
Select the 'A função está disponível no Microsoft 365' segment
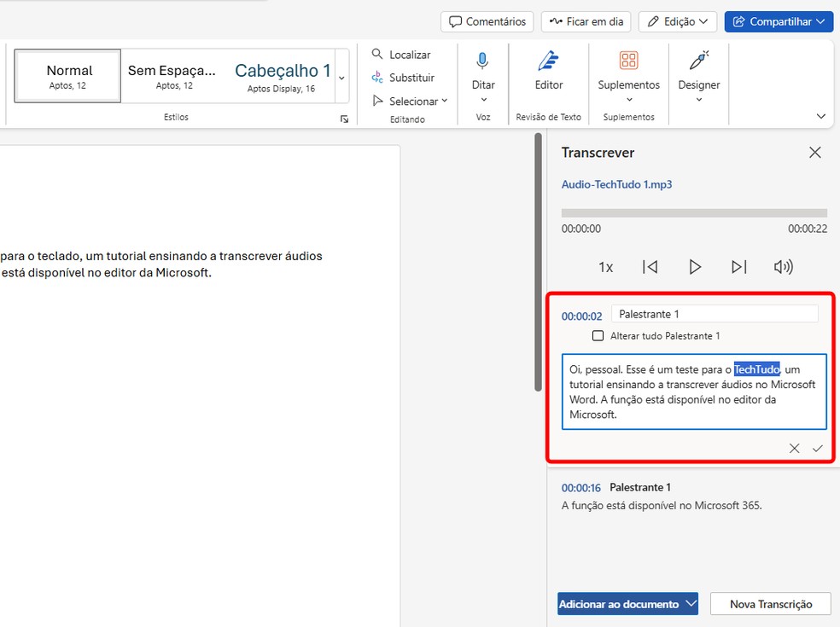tap(662, 506)
